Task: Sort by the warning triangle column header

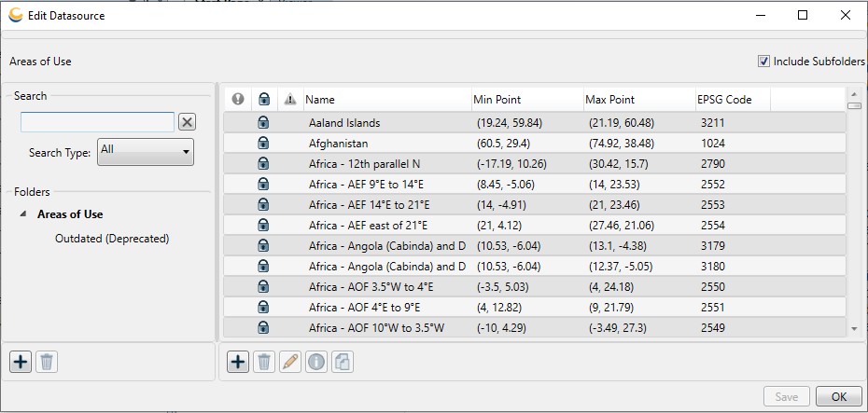Action: 289,100
